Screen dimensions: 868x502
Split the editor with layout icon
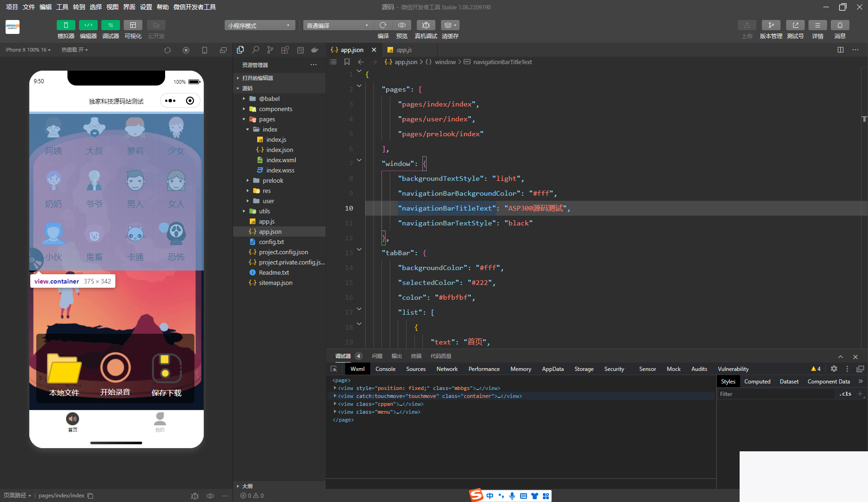click(840, 50)
